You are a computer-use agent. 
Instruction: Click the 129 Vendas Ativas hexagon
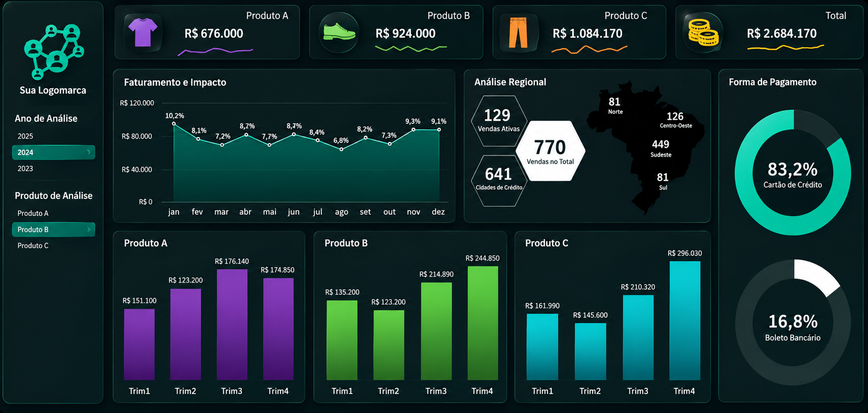(x=499, y=121)
